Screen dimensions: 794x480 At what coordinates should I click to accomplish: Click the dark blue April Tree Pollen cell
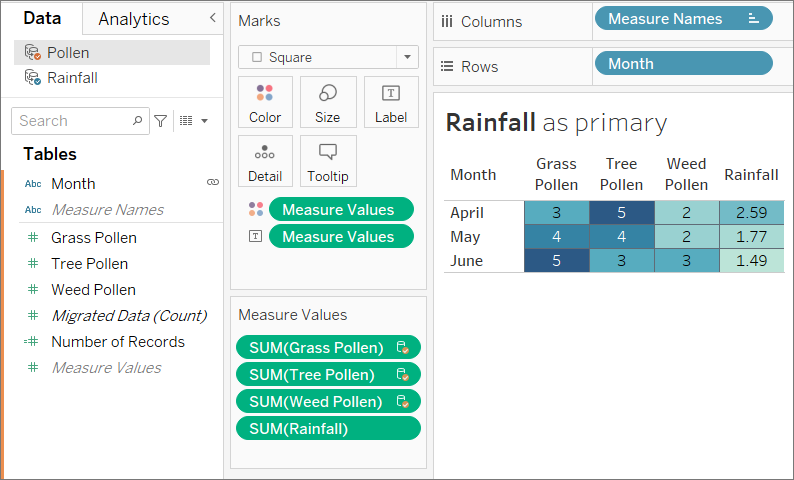point(621,213)
